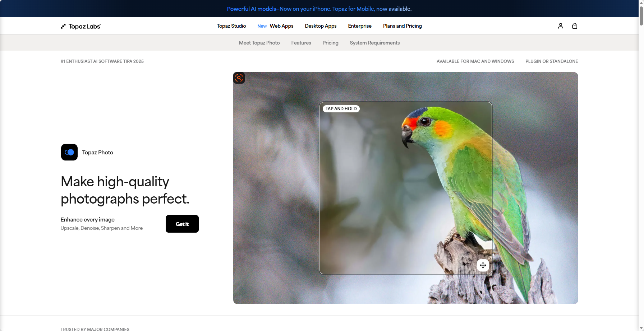The height and width of the screenshot is (331, 644).
Task: Click the scrollbar down arrow
Action: 641,328
